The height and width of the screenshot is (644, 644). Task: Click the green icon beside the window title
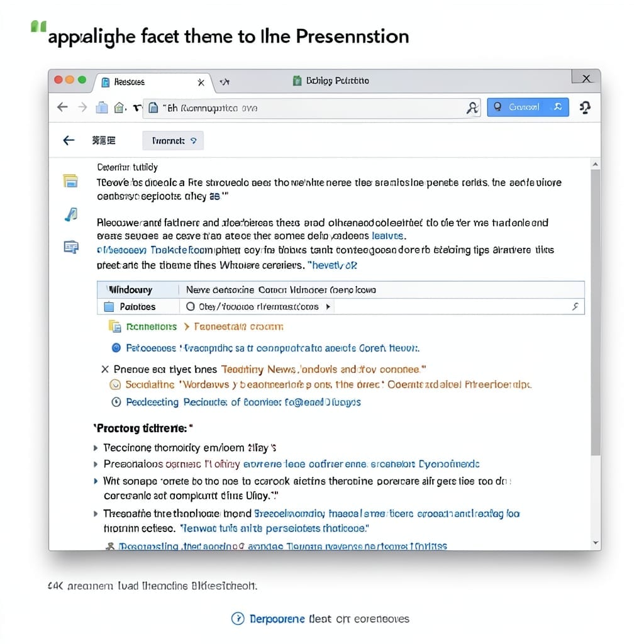(297, 80)
